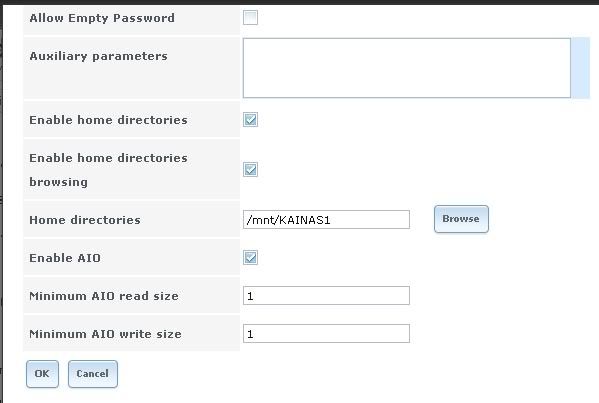599x403 pixels.
Task: Click the Minimum AIO write size label
Action: click(x=105, y=334)
